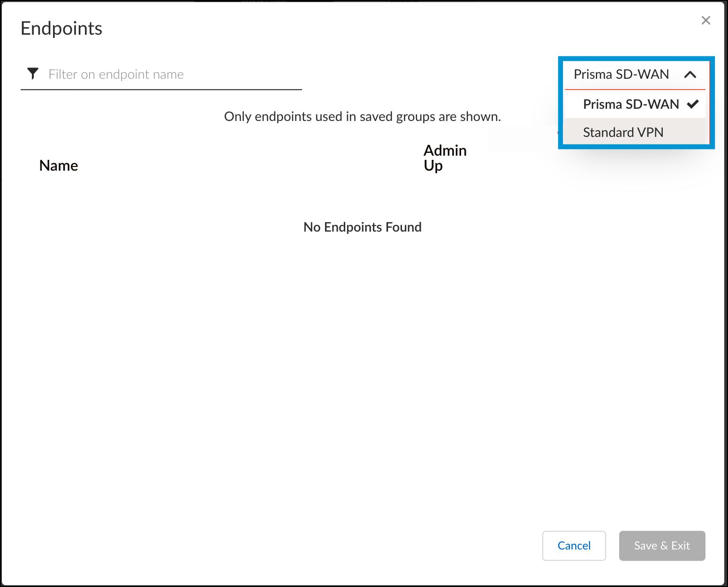Click the Save & Exit button
Screen dimensions: 728x587
click(x=662, y=546)
